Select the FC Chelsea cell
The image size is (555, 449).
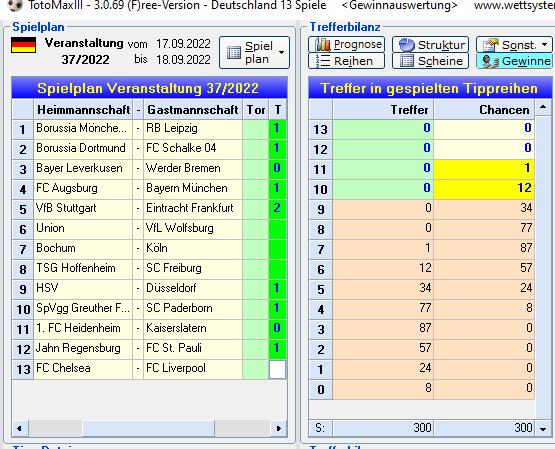(83, 369)
